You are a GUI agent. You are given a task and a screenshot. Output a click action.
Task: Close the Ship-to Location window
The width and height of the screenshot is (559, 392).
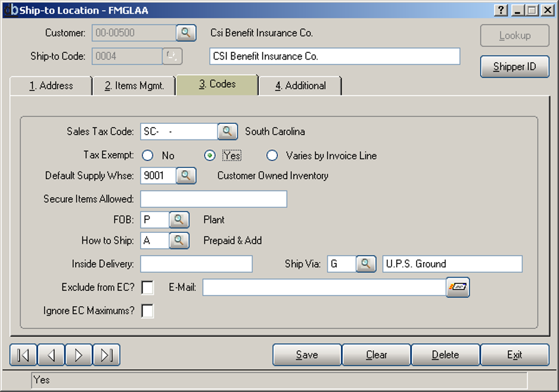pyautogui.click(x=547, y=10)
